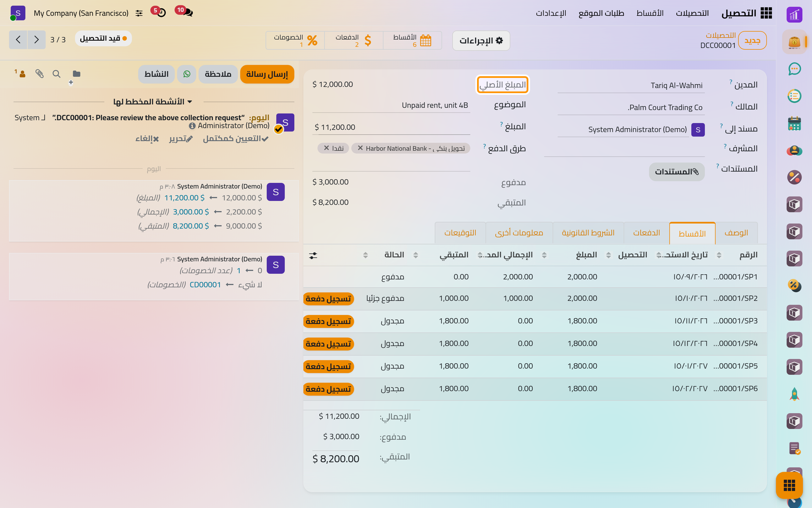Viewport: 812px width, 508px height.
Task: Open the folder icon in the chatter header
Action: [77, 74]
